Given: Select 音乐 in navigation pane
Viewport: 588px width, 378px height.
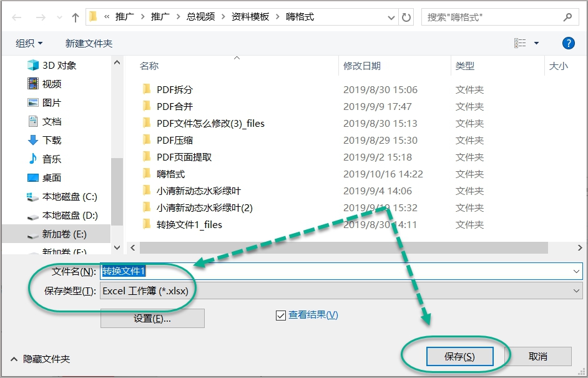Looking at the screenshot, I should [x=44, y=159].
